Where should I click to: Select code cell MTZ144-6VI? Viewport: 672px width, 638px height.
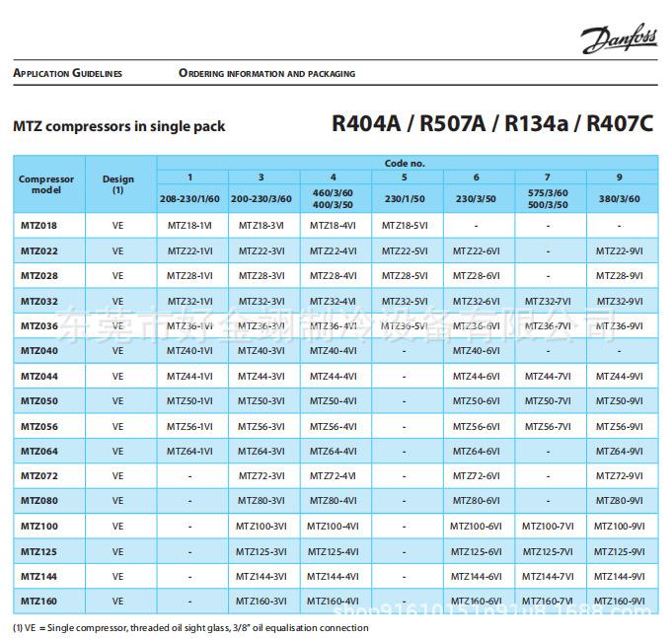point(477,576)
